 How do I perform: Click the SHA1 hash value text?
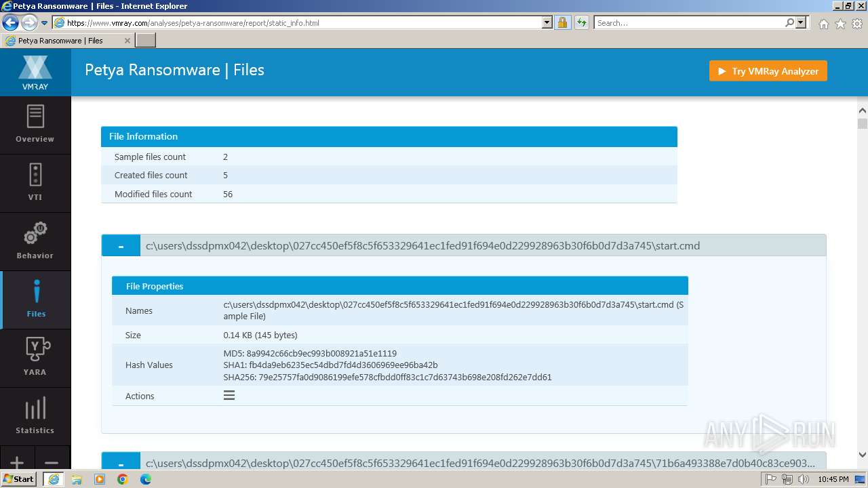[x=343, y=365]
